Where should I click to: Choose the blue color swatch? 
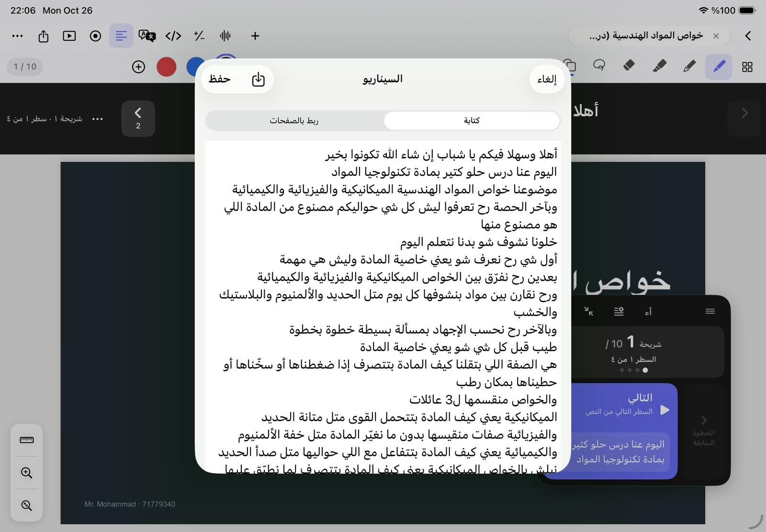coord(193,67)
